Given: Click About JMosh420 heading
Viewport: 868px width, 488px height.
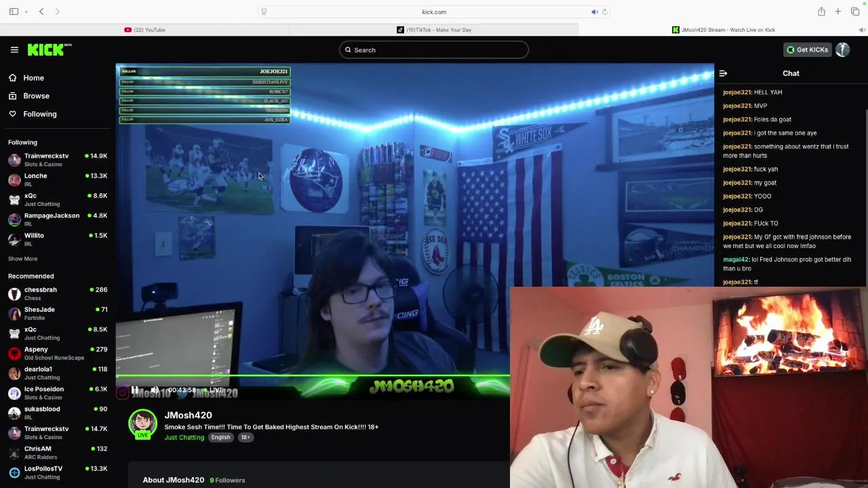Looking at the screenshot, I should point(173,480).
